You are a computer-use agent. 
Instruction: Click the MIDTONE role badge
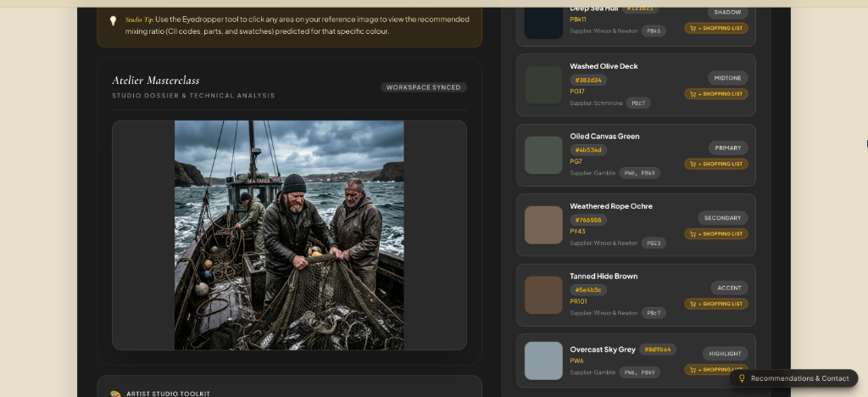tap(727, 78)
